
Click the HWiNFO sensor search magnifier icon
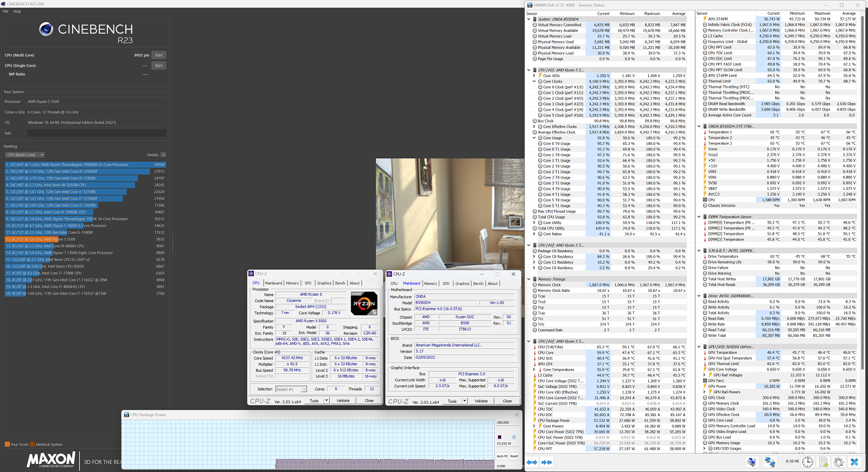click(751, 462)
